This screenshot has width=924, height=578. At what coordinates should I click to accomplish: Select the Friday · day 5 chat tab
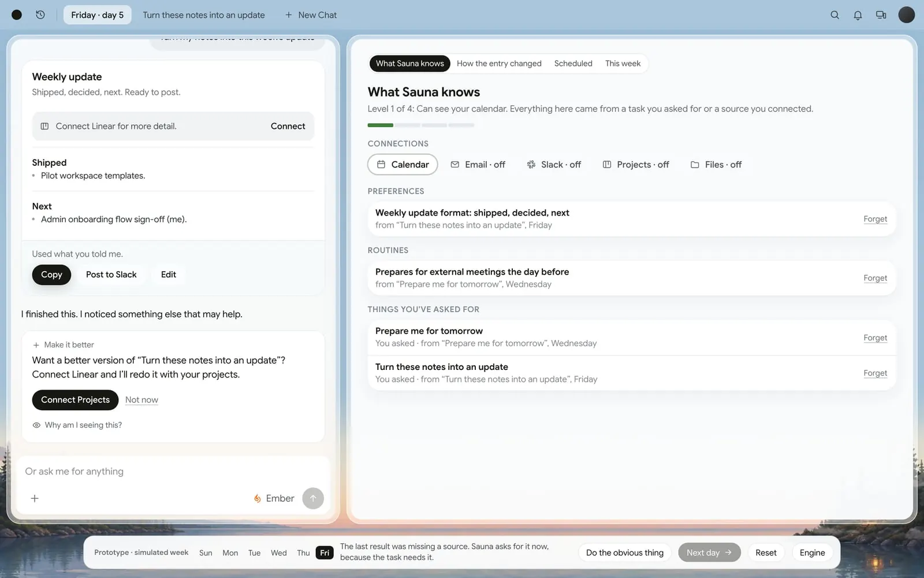pyautogui.click(x=97, y=15)
